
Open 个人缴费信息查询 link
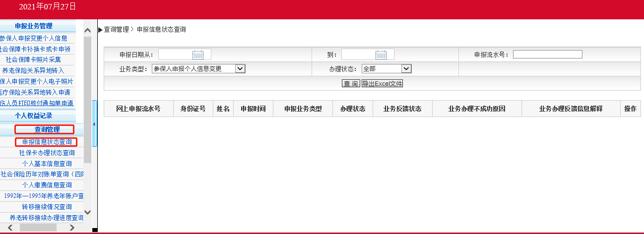[x=47, y=185]
